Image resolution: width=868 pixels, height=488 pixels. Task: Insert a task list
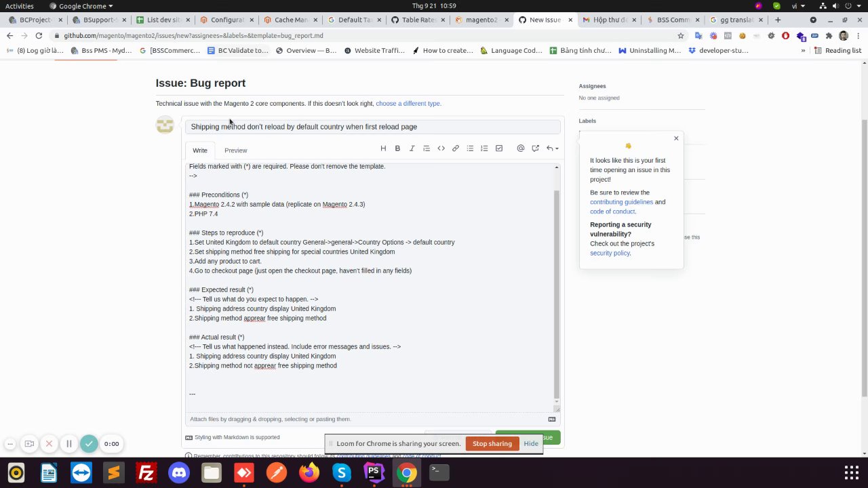(499, 148)
